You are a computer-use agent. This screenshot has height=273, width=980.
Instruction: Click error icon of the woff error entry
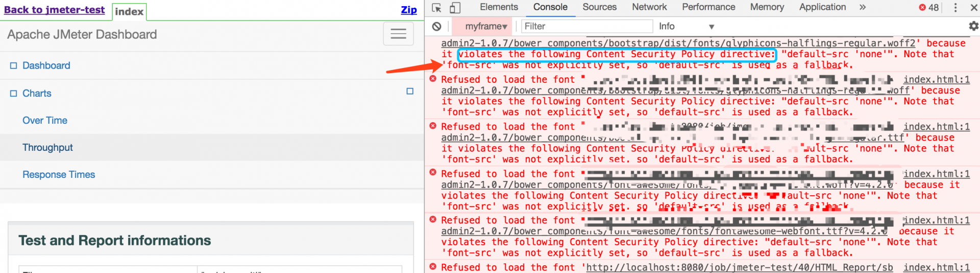[x=433, y=79]
